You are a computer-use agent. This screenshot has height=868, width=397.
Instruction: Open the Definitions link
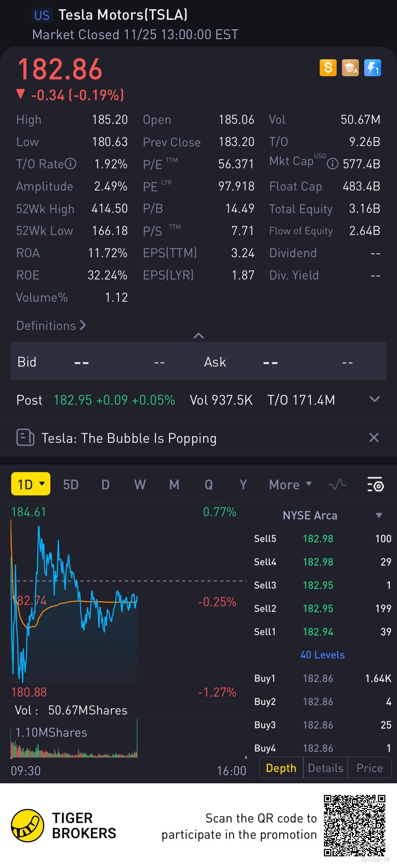point(51,325)
